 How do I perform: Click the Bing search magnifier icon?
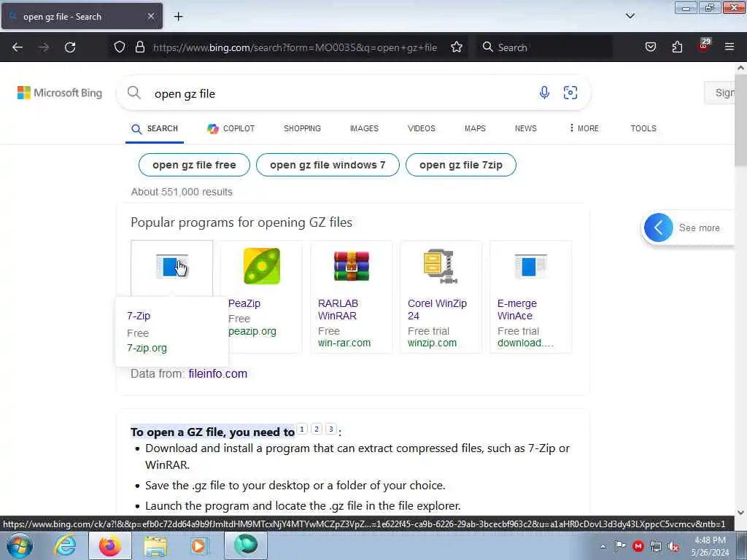point(134,93)
